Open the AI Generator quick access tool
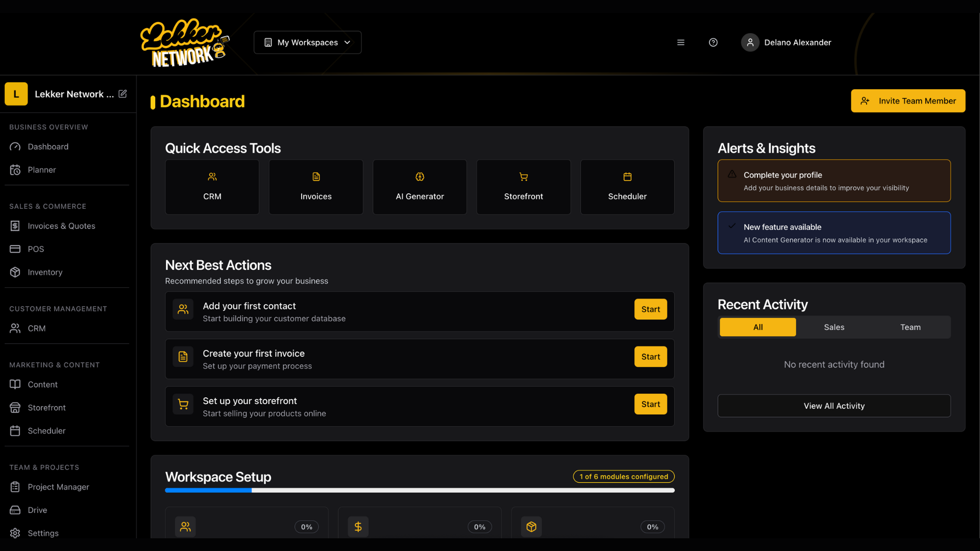980x551 pixels. tap(420, 187)
